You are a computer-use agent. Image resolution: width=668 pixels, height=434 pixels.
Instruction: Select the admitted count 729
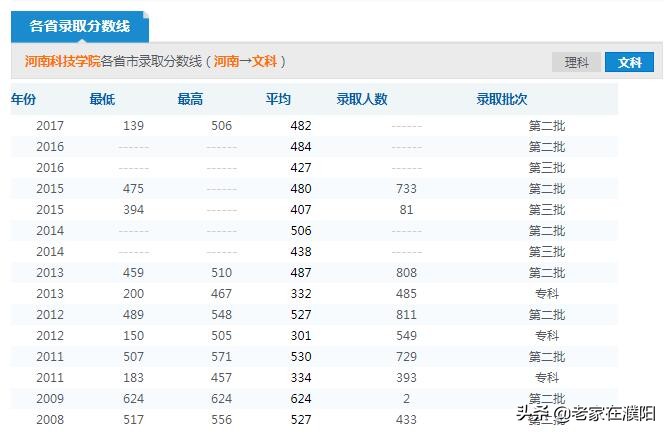(406, 356)
